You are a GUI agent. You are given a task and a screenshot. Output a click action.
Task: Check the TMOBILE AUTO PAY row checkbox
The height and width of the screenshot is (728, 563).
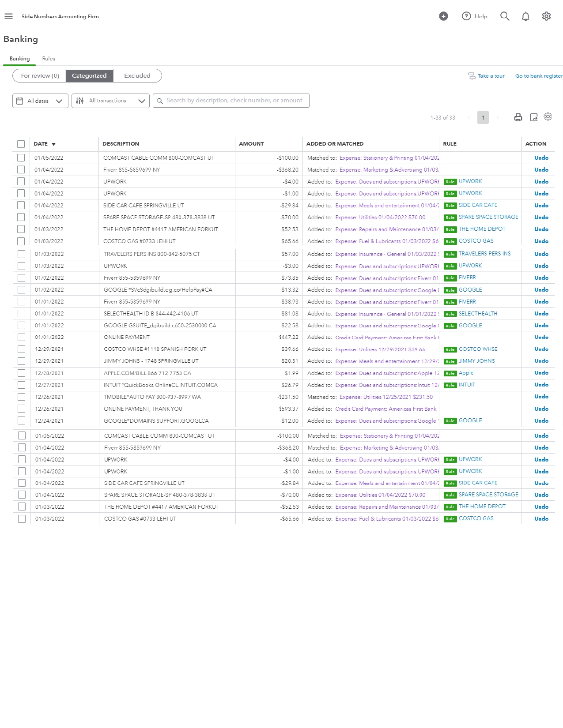click(x=21, y=397)
